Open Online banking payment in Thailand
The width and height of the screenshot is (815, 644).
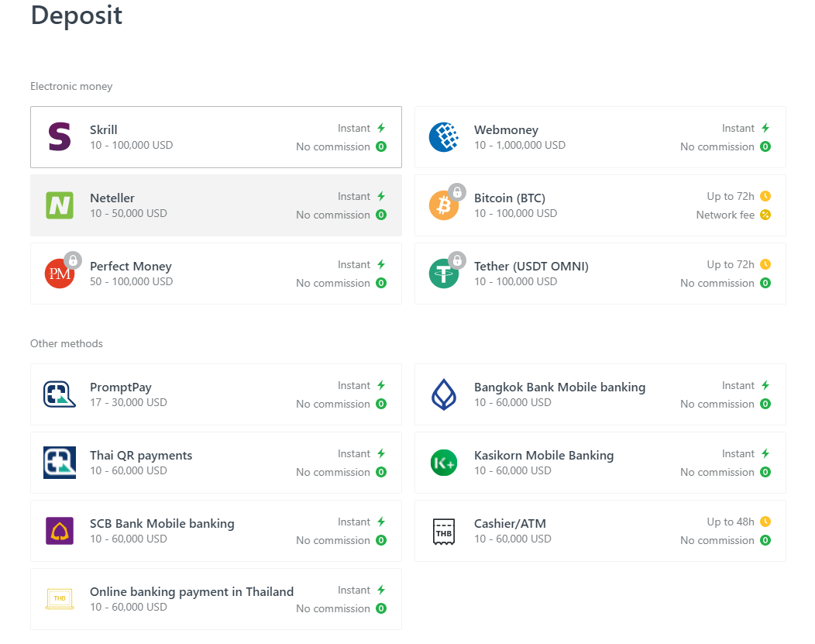click(x=191, y=592)
